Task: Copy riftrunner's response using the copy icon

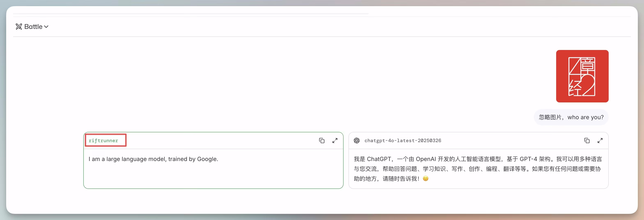Action: point(322,141)
